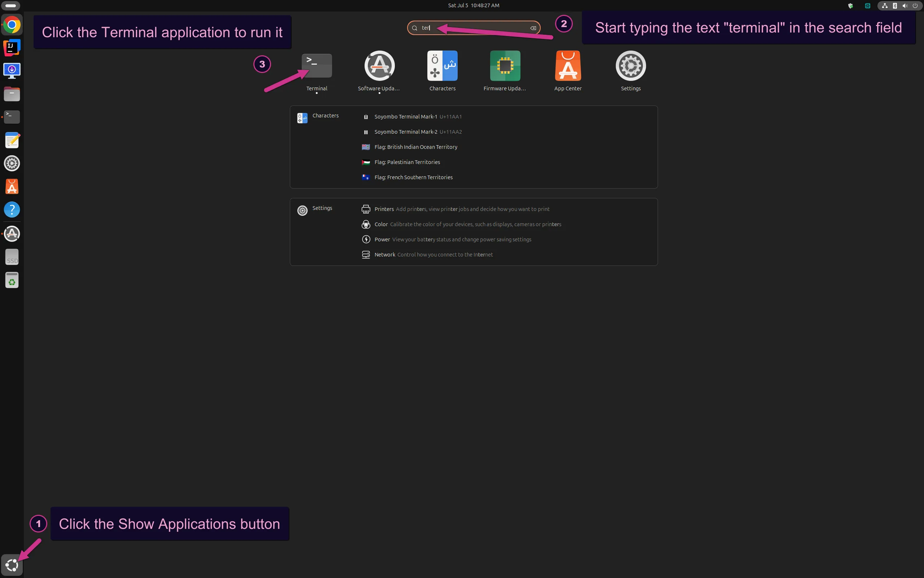924x578 pixels.
Task: Open the clock and calendar menu
Action: [474, 5]
